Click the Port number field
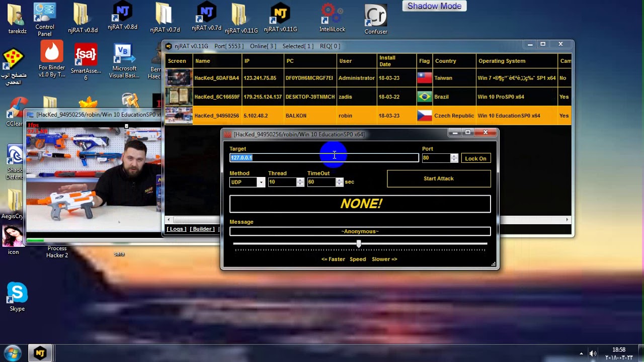Screen dimensions: 644x362 tap(436, 158)
